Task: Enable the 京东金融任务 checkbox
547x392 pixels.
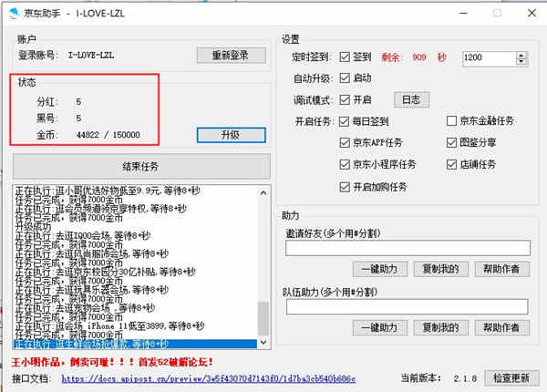Action: [451, 121]
